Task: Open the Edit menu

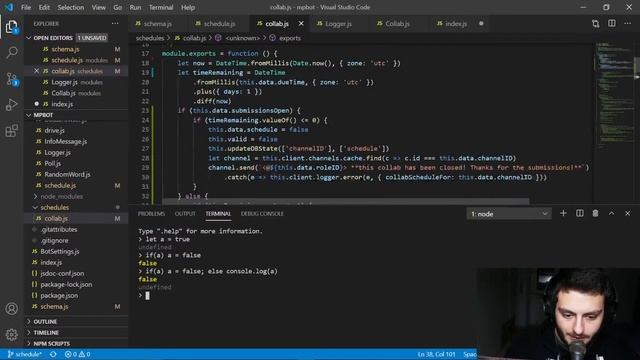Action: point(44,7)
